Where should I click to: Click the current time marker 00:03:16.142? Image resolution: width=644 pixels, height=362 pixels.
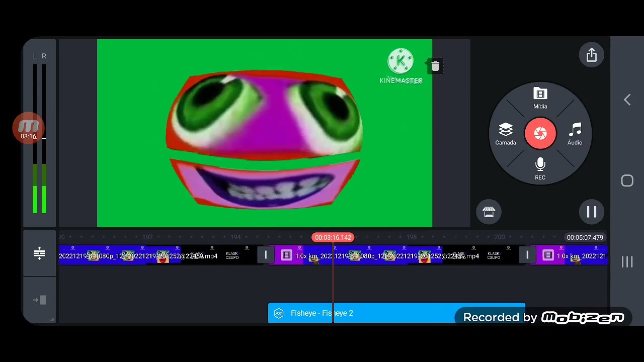click(x=333, y=237)
